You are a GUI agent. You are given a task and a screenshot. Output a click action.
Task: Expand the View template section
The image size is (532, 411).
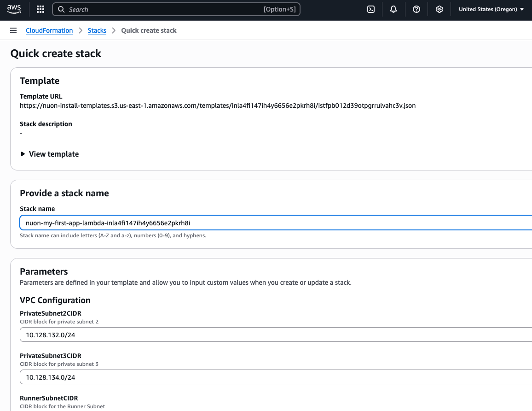point(50,154)
